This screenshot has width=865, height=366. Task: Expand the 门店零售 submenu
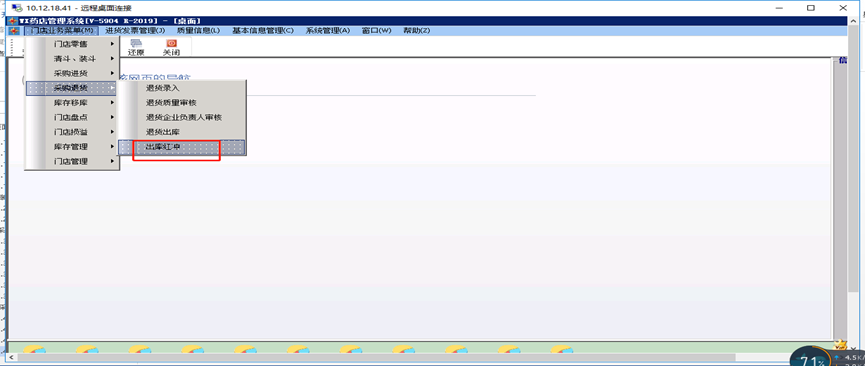coord(72,44)
